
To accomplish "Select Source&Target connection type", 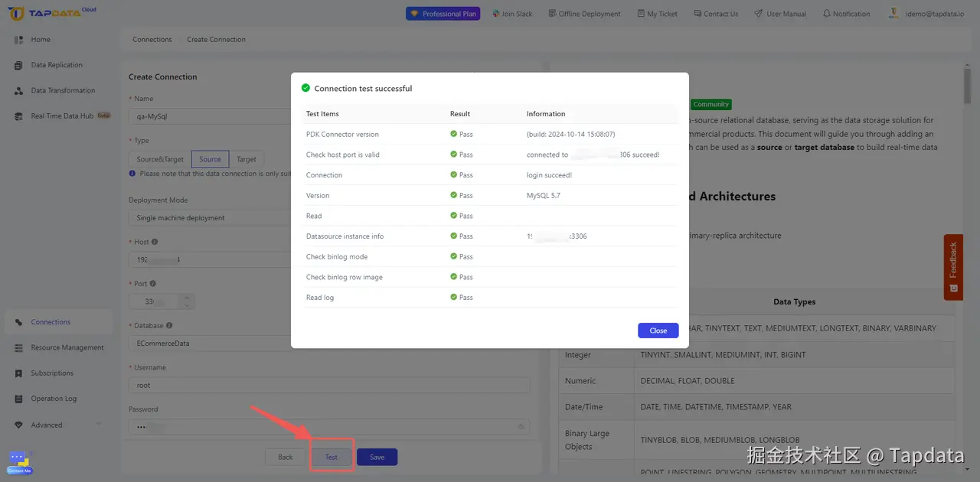I will 160,159.
